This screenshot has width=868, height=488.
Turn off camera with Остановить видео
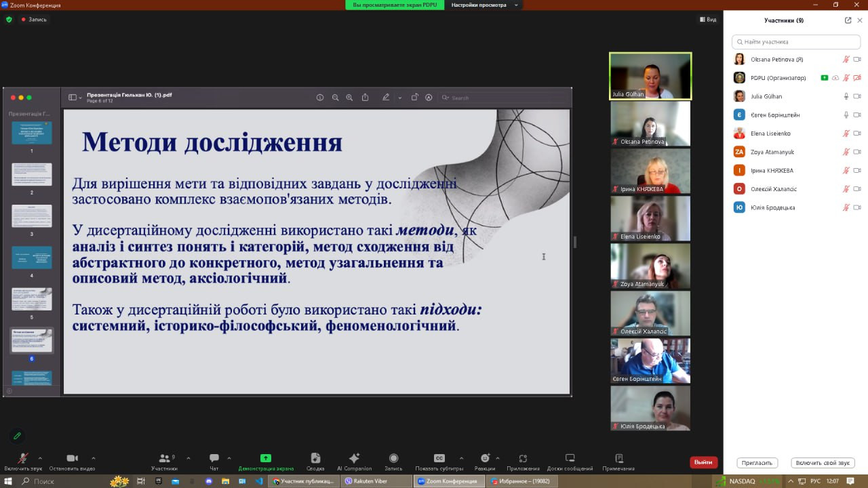[72, 459]
